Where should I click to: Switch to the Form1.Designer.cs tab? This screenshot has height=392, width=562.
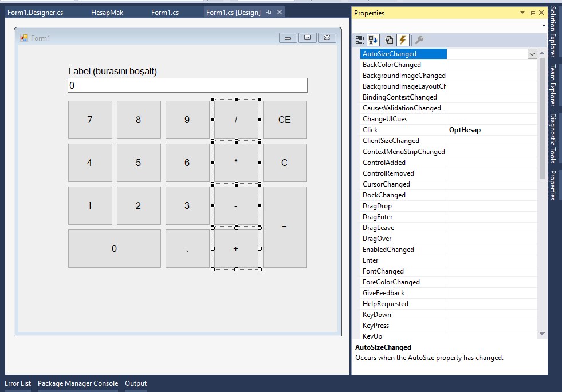(35, 13)
